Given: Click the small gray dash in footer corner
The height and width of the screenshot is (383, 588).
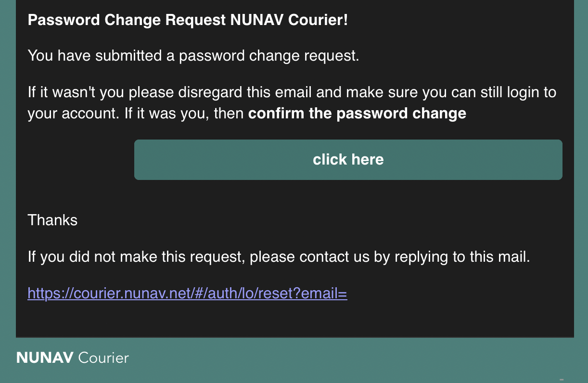Looking at the screenshot, I should tap(562, 379).
